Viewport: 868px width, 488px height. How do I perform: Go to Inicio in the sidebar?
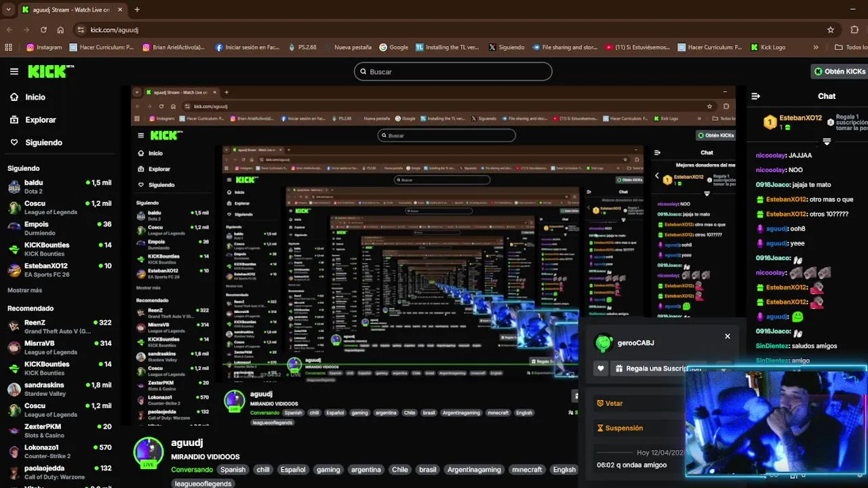pos(27,97)
